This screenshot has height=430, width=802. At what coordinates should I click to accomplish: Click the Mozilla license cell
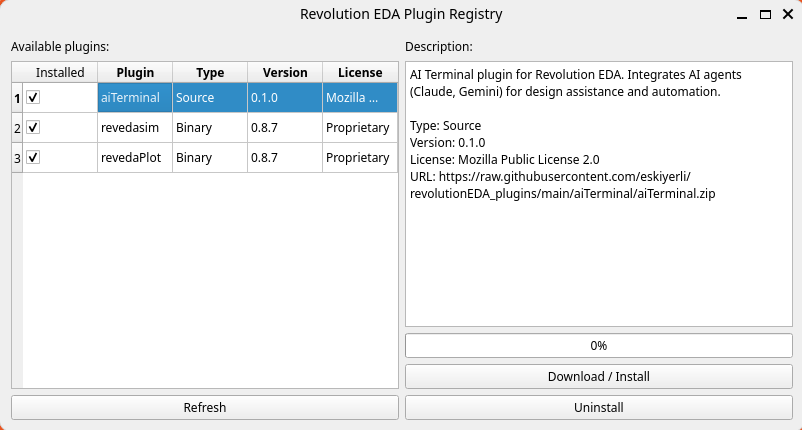pyautogui.click(x=360, y=97)
